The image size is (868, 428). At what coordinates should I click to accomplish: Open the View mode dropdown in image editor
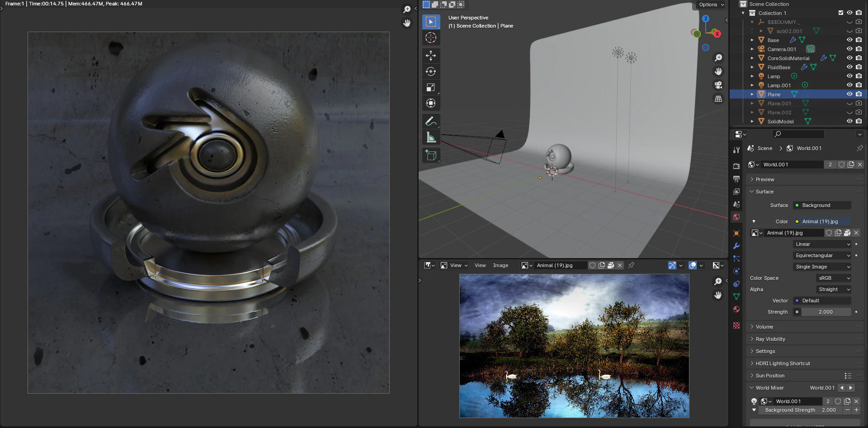click(x=454, y=265)
